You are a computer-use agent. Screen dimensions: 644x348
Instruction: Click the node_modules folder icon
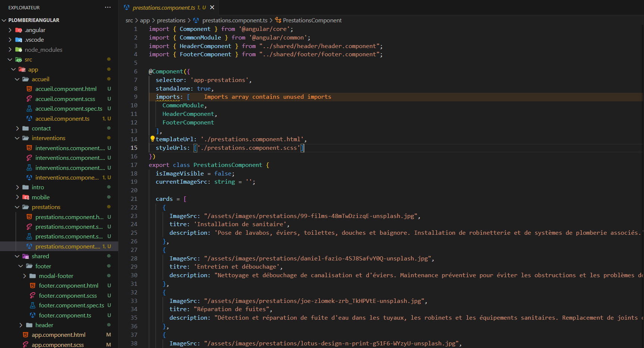tap(19, 50)
